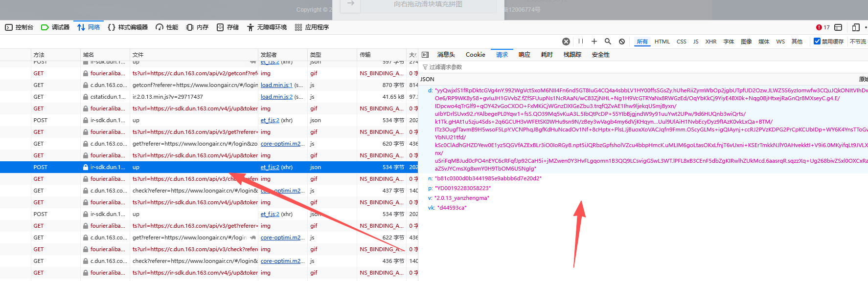This screenshot has width=868, height=281.
Task: Open the load.min.js:2 initiator link
Action: pos(276,97)
